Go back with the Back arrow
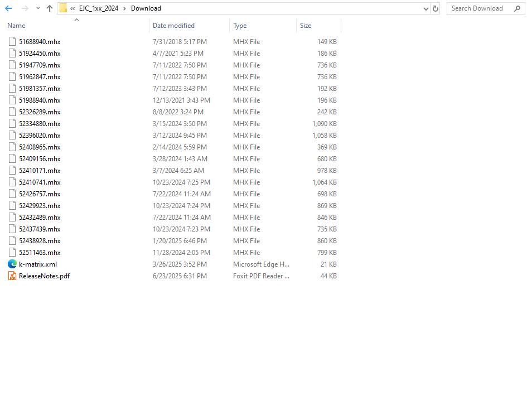The height and width of the screenshot is (410, 532). tap(8, 8)
